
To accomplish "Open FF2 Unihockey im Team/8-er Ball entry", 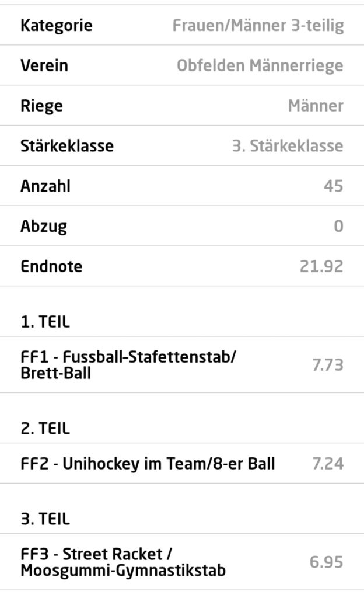I will coord(148,464).
